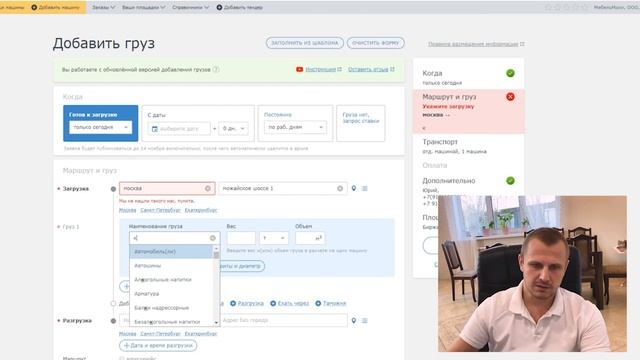Image resolution: width=640 pixels, height=360 pixels.
Task: Open the по раб. дням dropdown
Action: click(x=296, y=127)
